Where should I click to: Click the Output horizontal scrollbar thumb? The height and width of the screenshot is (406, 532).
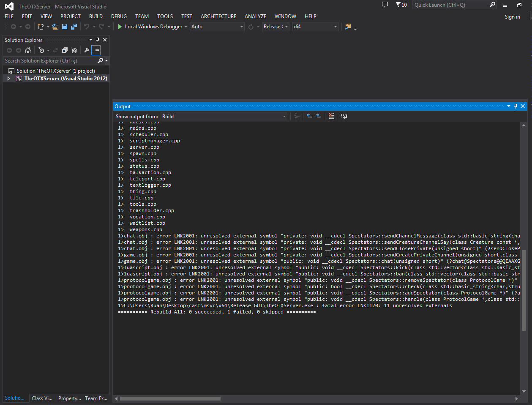[x=170, y=398]
